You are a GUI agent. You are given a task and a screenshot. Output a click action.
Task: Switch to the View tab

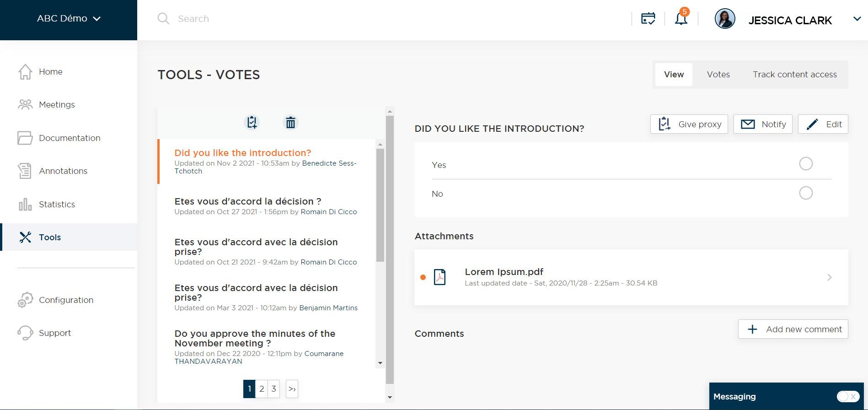(x=674, y=75)
